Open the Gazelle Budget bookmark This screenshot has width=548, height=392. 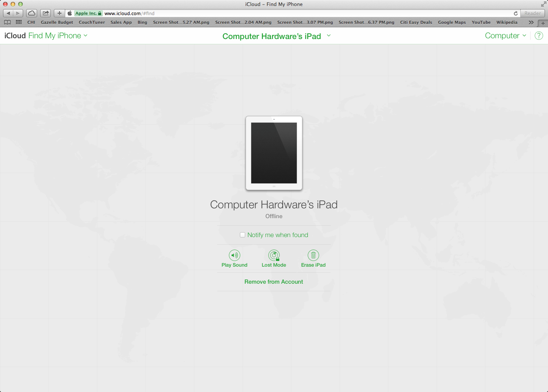click(x=57, y=22)
